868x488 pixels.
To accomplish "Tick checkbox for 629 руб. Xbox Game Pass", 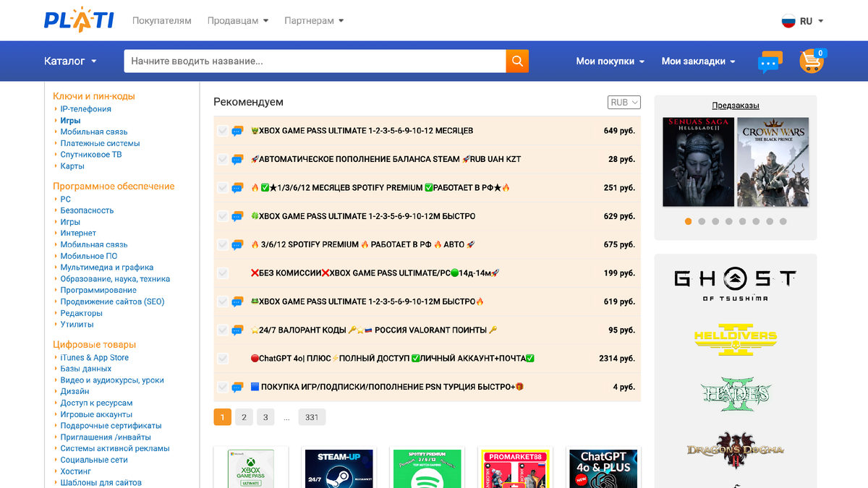I will (x=223, y=216).
